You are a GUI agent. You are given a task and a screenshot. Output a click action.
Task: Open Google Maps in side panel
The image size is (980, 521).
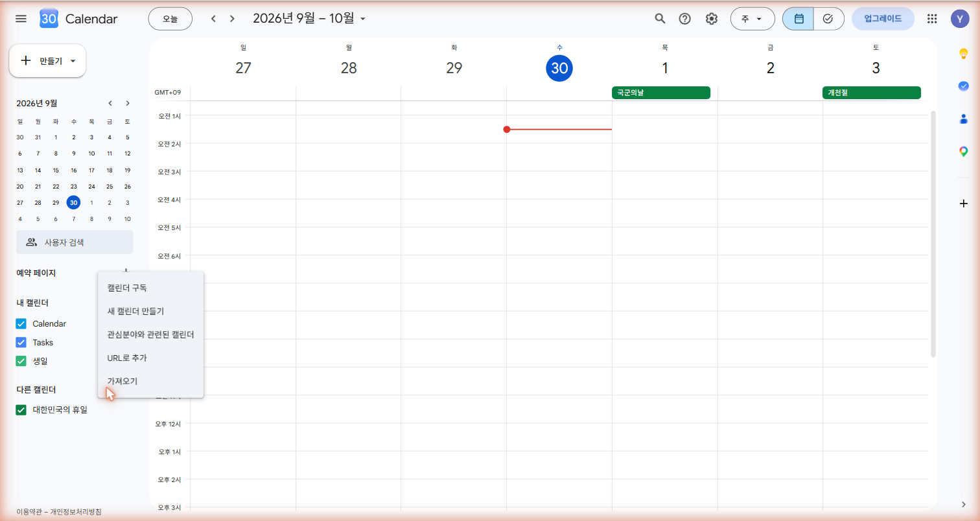[964, 152]
